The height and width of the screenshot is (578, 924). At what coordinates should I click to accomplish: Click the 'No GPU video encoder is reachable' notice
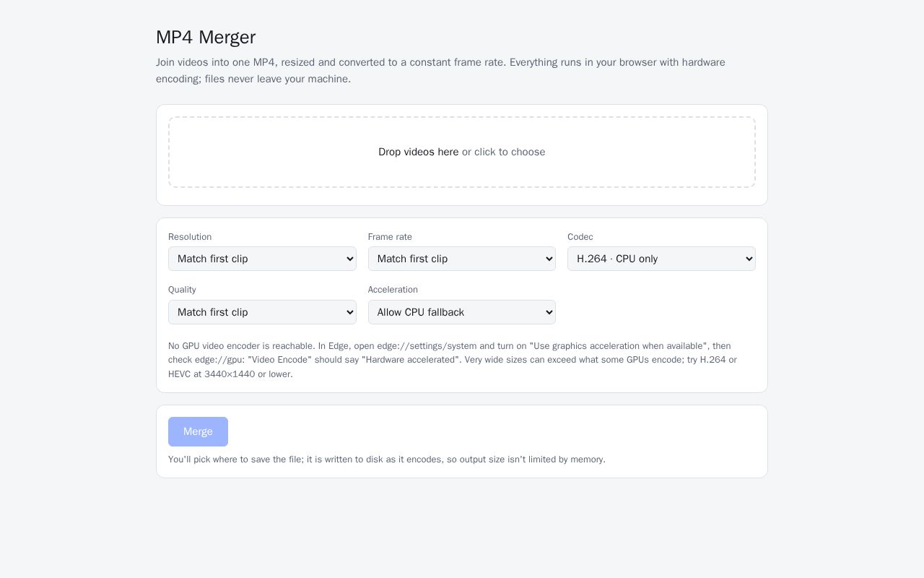coord(453,360)
